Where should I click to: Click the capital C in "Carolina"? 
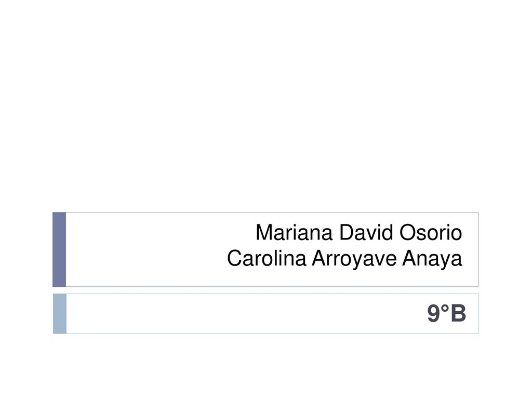[x=235, y=259]
